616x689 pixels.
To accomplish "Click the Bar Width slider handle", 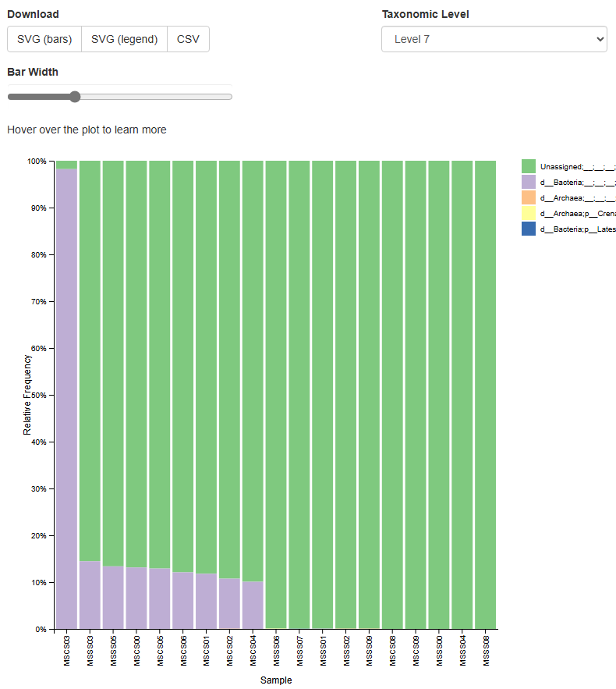I will (x=75, y=97).
